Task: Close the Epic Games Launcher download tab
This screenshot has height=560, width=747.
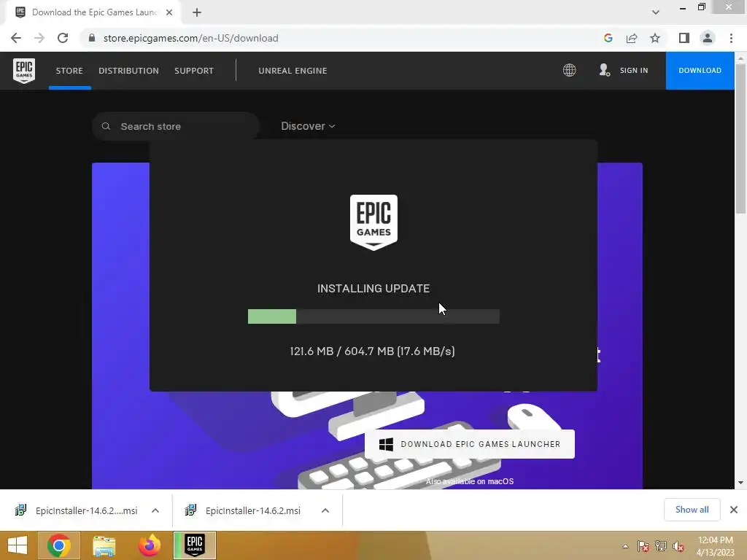Action: click(x=169, y=12)
